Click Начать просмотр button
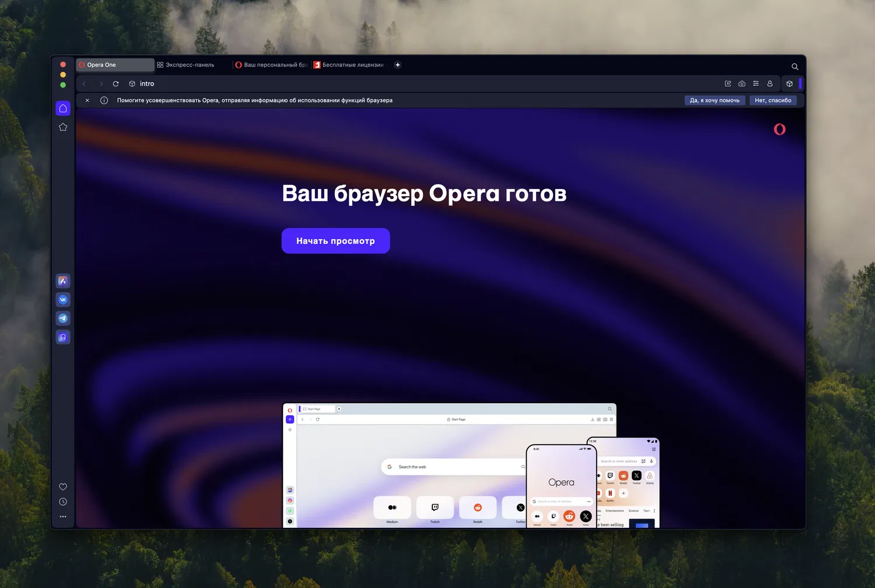Screen dimensions: 875x588 (335, 241)
